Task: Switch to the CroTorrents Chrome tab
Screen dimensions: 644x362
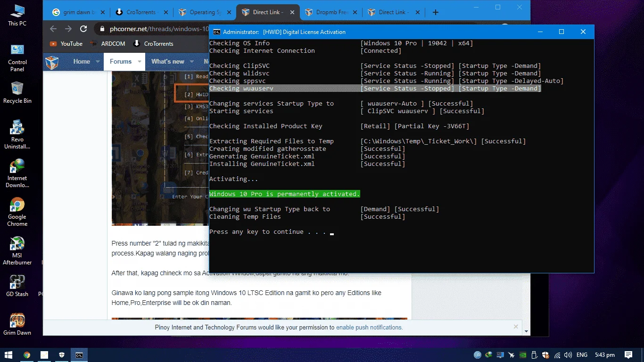Action: [141, 12]
